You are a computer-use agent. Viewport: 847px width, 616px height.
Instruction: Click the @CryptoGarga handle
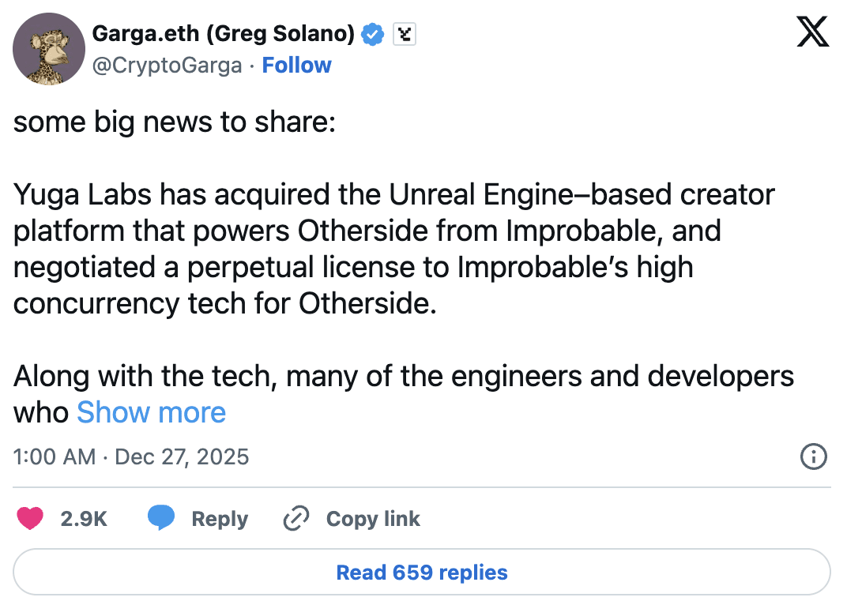(168, 65)
